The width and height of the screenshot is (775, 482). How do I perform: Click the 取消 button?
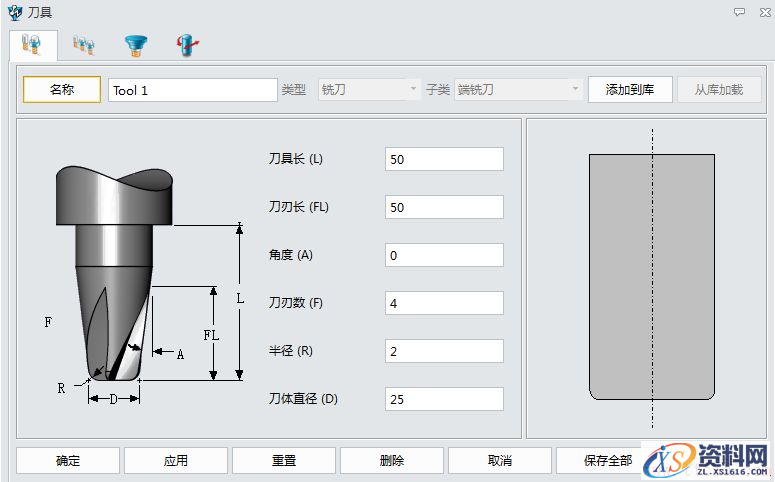(x=500, y=461)
